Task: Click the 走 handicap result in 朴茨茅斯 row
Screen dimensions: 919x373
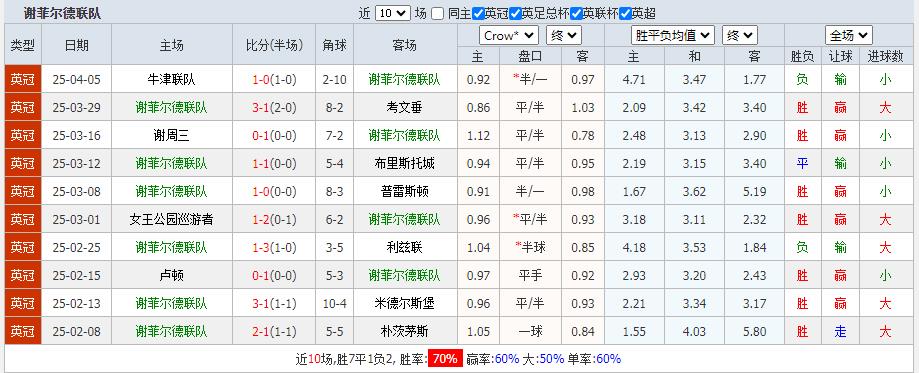Action: click(x=840, y=332)
